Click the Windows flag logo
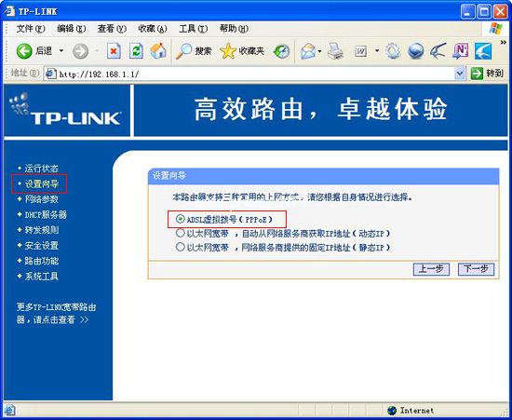Viewport: 512px width, 420px height. (496, 29)
